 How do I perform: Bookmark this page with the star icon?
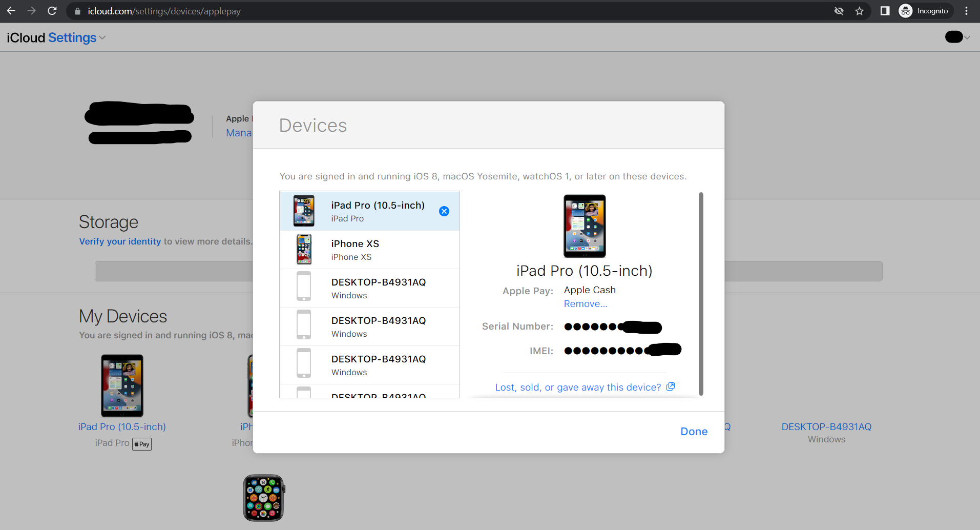click(x=860, y=11)
